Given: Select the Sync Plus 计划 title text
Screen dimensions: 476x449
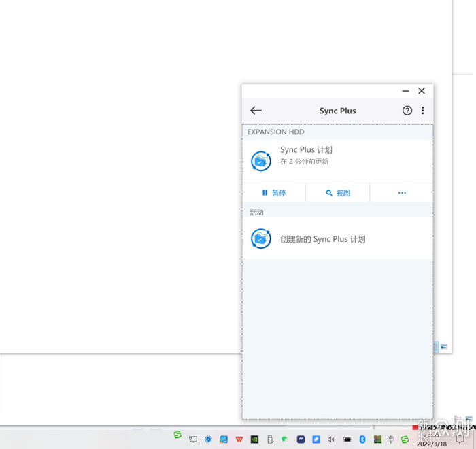Looking at the screenshot, I should (306, 149).
